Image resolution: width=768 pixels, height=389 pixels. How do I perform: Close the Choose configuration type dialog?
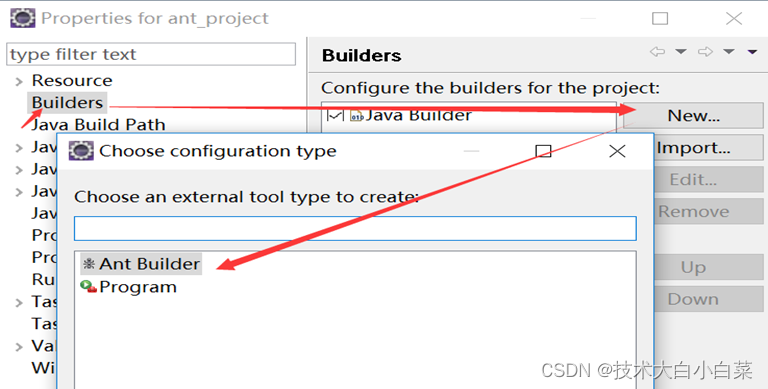617,151
